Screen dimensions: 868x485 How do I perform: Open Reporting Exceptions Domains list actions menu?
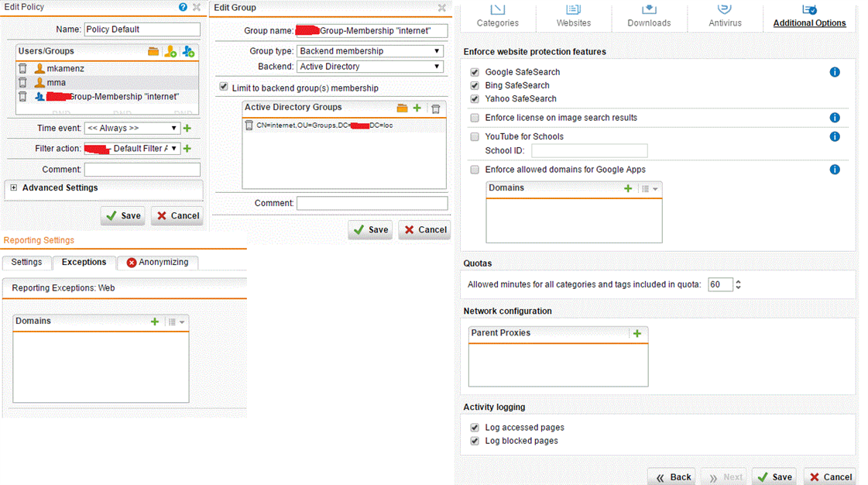[x=176, y=322]
